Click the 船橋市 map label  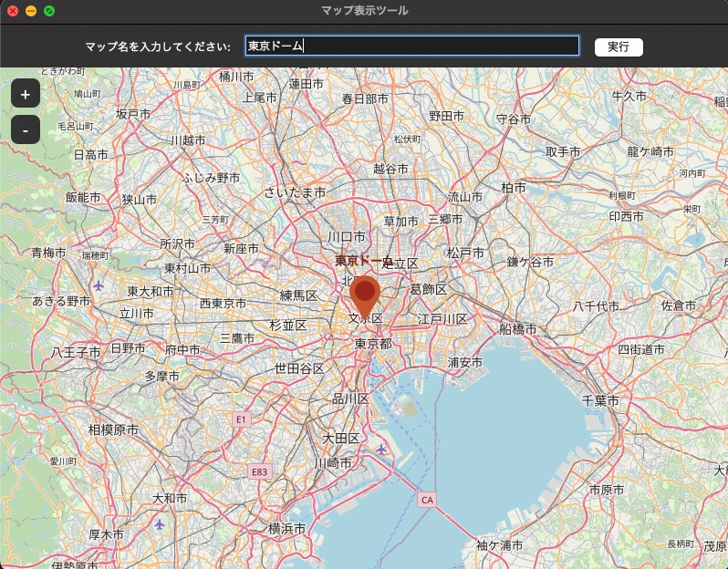[517, 329]
